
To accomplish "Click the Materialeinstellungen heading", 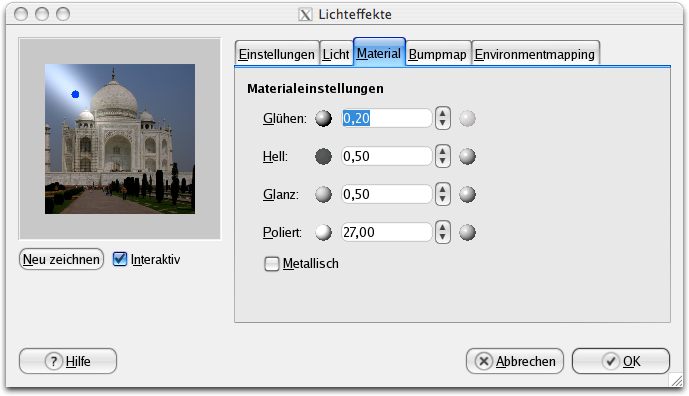I will 315,89.
